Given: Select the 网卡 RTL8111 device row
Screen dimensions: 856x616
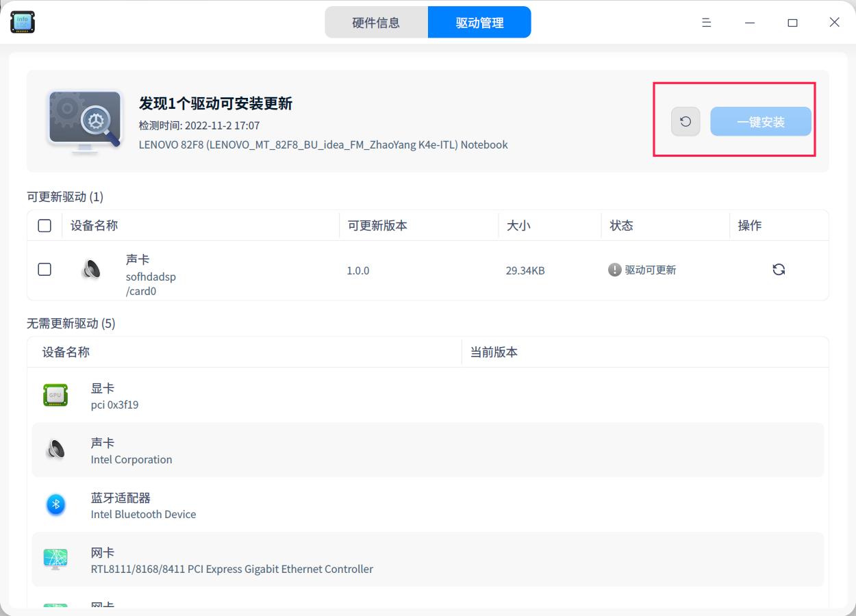Looking at the screenshot, I should coord(274,559).
